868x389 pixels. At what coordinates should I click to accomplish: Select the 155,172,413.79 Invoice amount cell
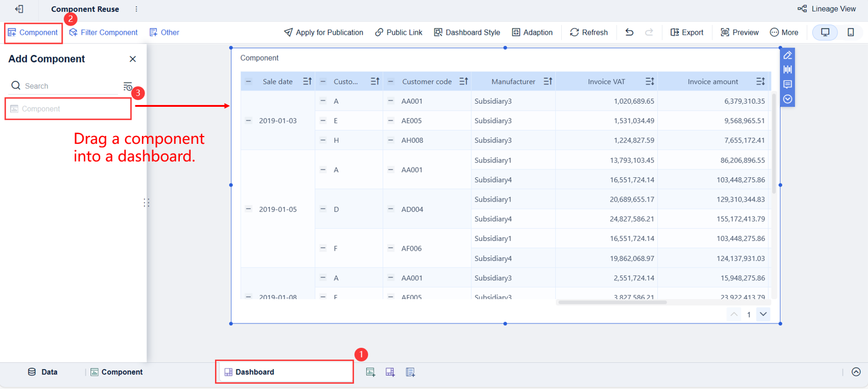coord(713,218)
